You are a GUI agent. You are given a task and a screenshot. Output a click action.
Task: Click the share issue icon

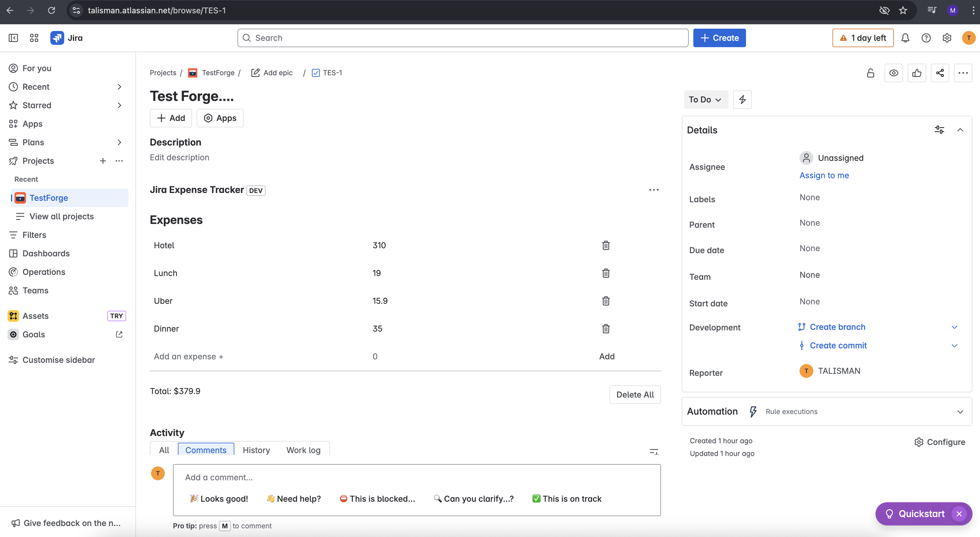click(940, 73)
